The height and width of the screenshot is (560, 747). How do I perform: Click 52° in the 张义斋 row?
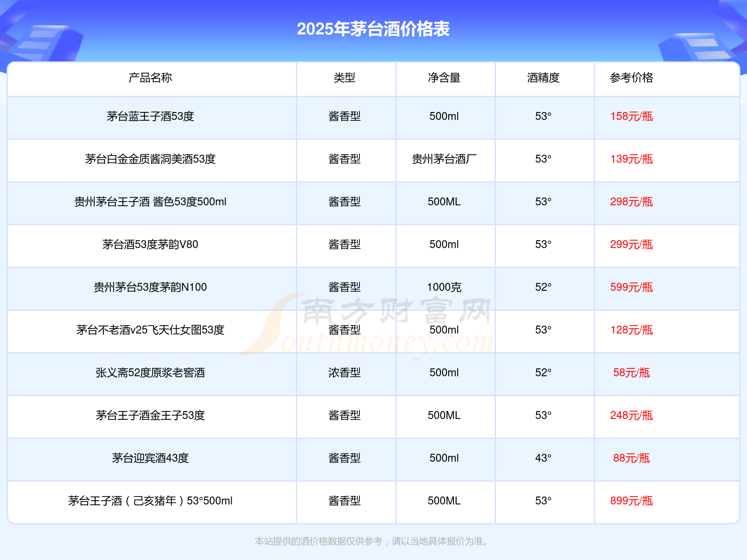tap(543, 373)
